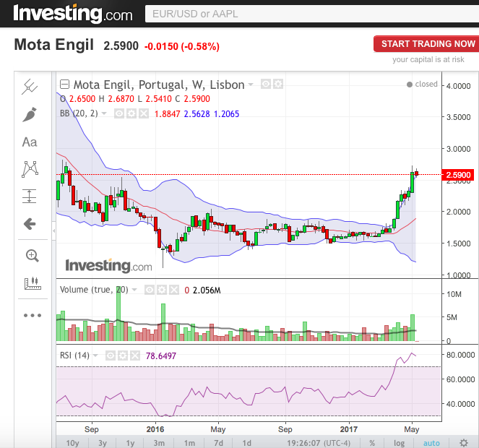Activate the zoom in magnifier tool
The width and height of the screenshot is (479, 448).
pos(32,256)
